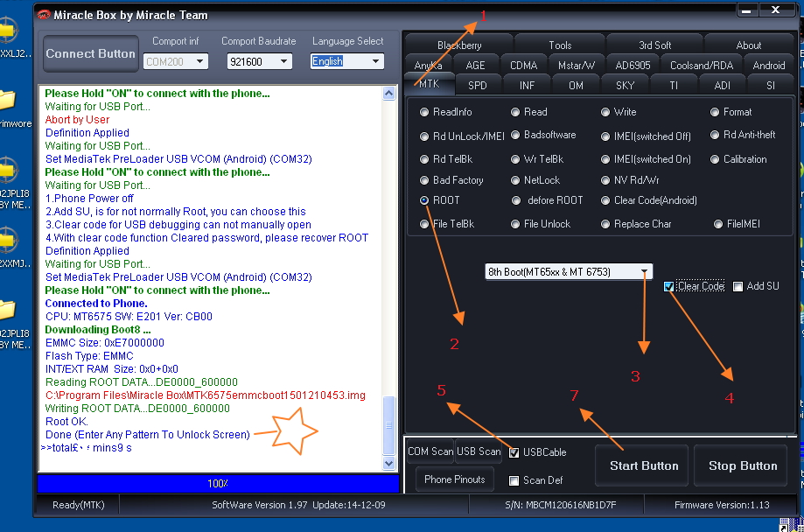Click the log scrollbar thumb
Viewport: 804px width, 532px height.
pyautogui.click(x=388, y=425)
